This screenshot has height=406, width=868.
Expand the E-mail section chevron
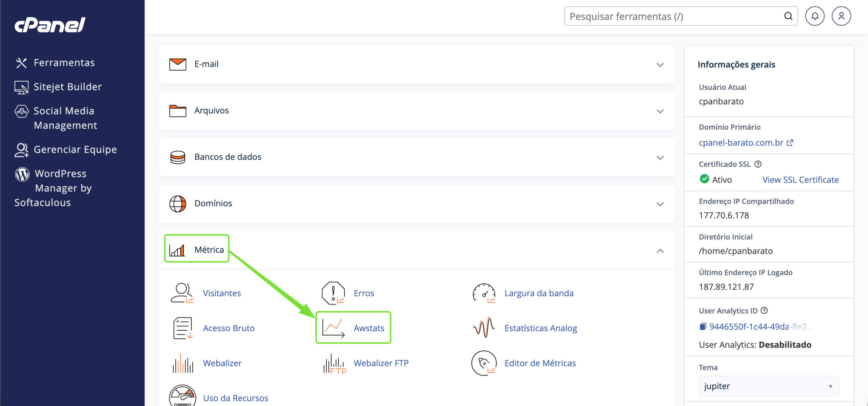point(660,64)
